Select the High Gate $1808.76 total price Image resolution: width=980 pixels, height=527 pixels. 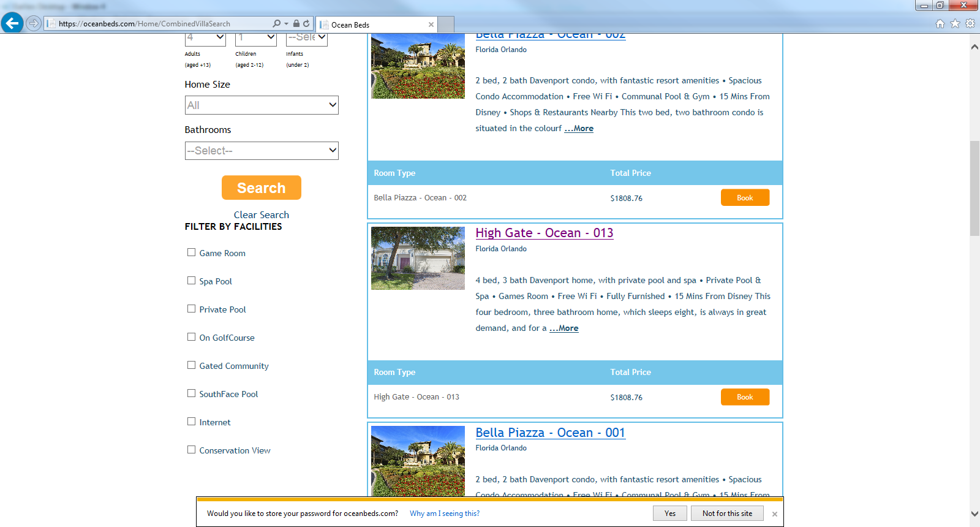click(627, 398)
